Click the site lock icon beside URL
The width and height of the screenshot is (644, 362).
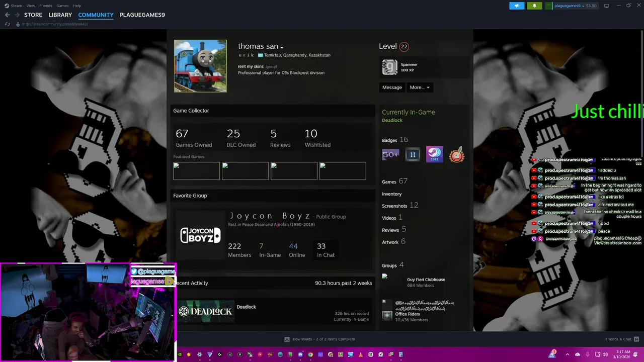pyautogui.click(x=18, y=24)
